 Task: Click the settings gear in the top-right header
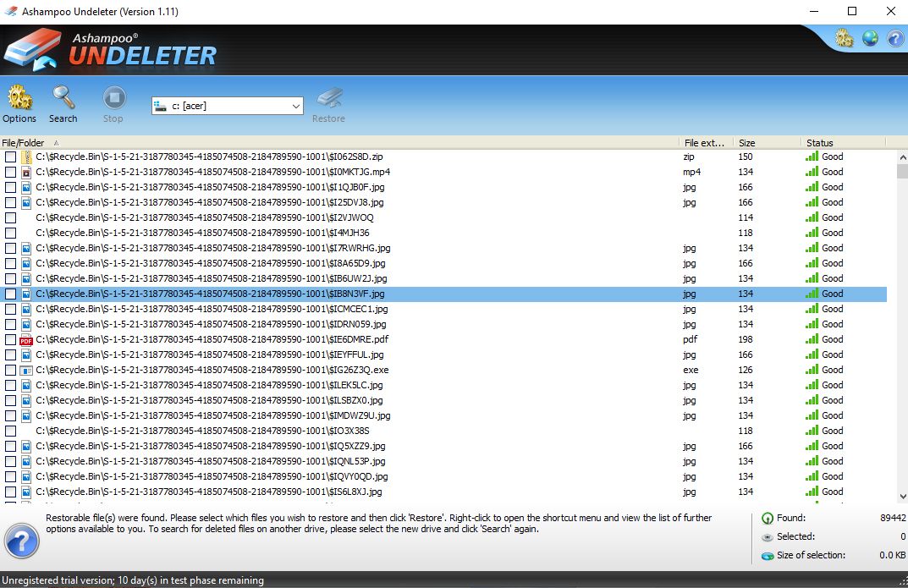843,38
